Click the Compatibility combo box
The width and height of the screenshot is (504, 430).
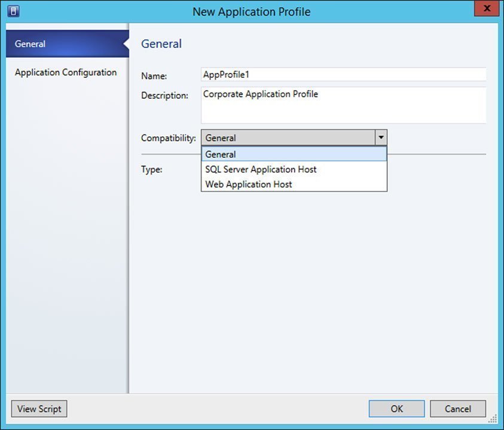click(287, 138)
